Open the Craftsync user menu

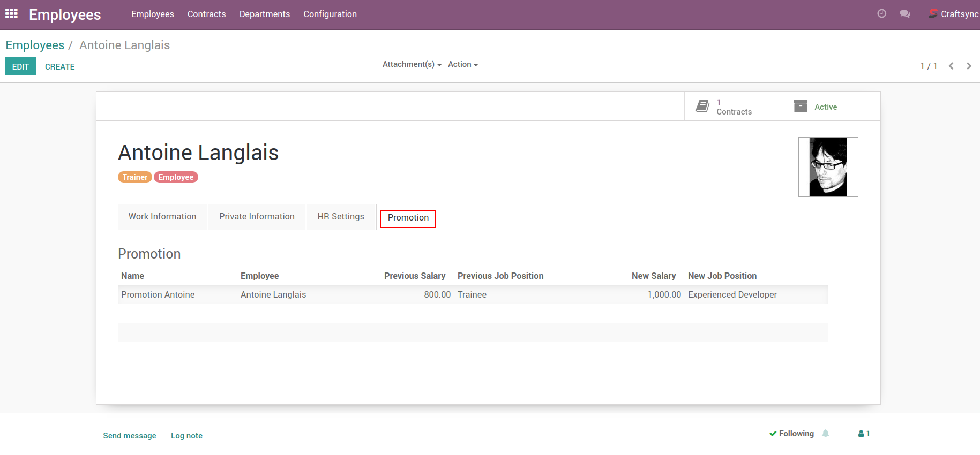[954, 14]
